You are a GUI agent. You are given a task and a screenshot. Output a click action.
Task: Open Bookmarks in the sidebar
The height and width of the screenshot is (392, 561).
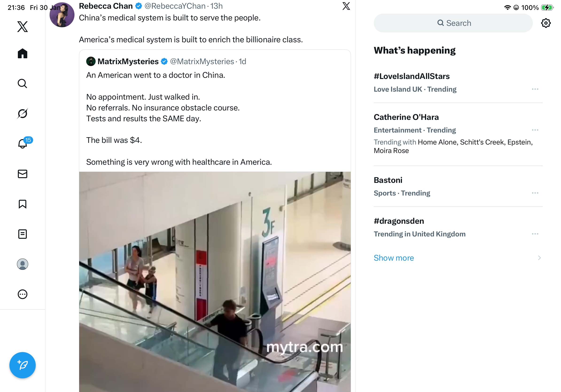(x=23, y=204)
